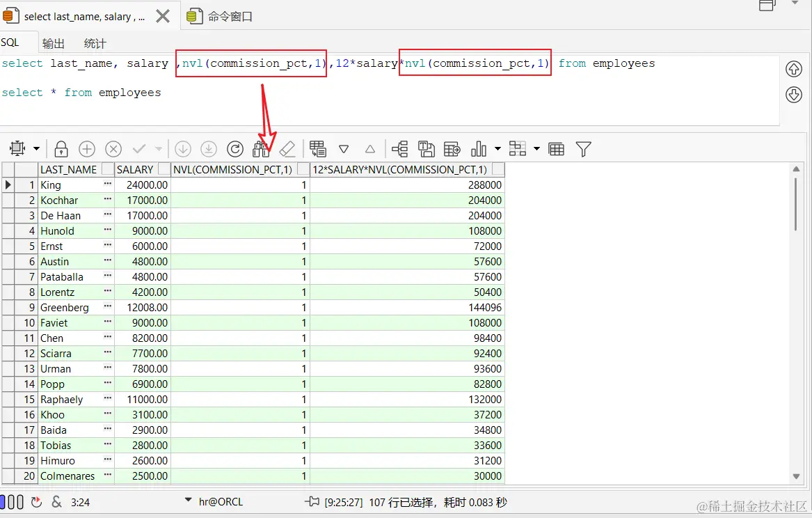Image resolution: width=812 pixels, height=518 pixels.
Task: Click the ellipsis button in King's row
Action: [107, 185]
